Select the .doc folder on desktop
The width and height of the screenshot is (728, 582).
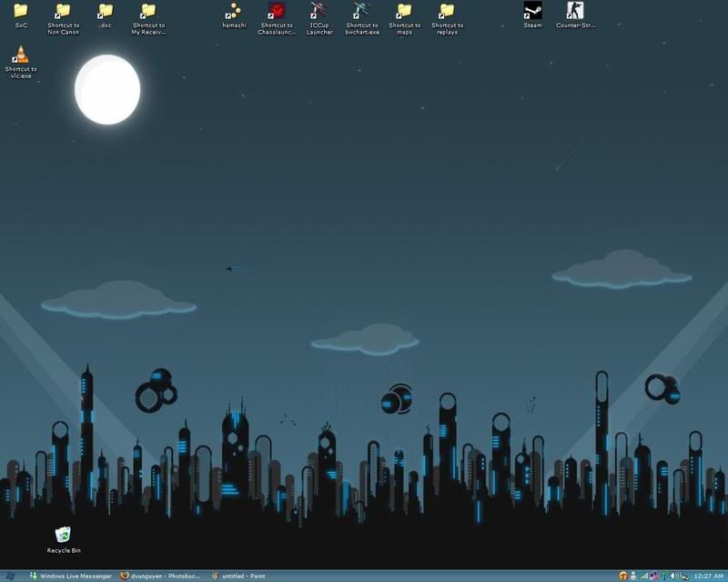106,15
